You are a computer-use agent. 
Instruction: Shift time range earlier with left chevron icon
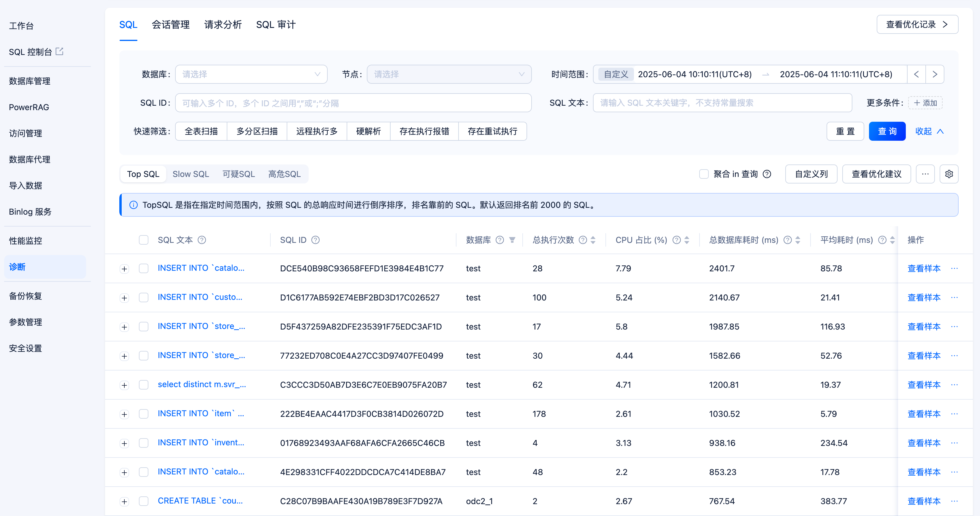click(x=917, y=74)
